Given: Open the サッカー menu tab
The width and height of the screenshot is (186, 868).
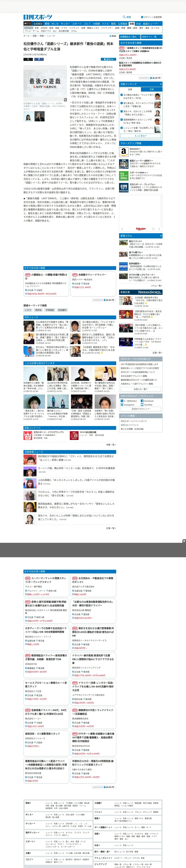Looking at the screenshot, I should click(65, 24).
